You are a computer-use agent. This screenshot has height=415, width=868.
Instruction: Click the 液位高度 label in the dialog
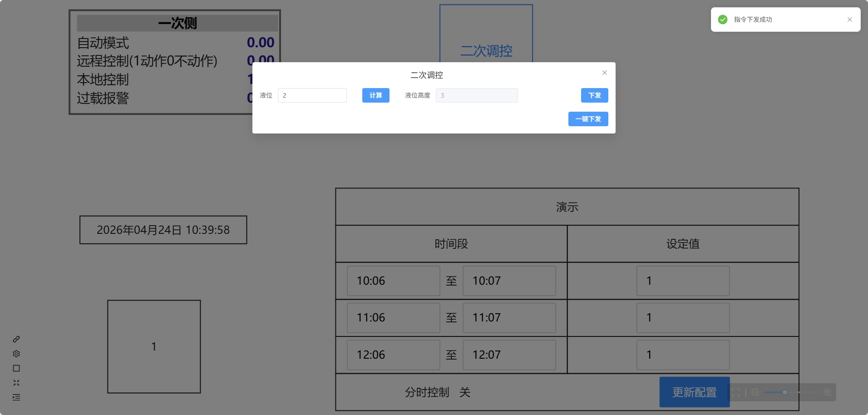click(x=418, y=95)
